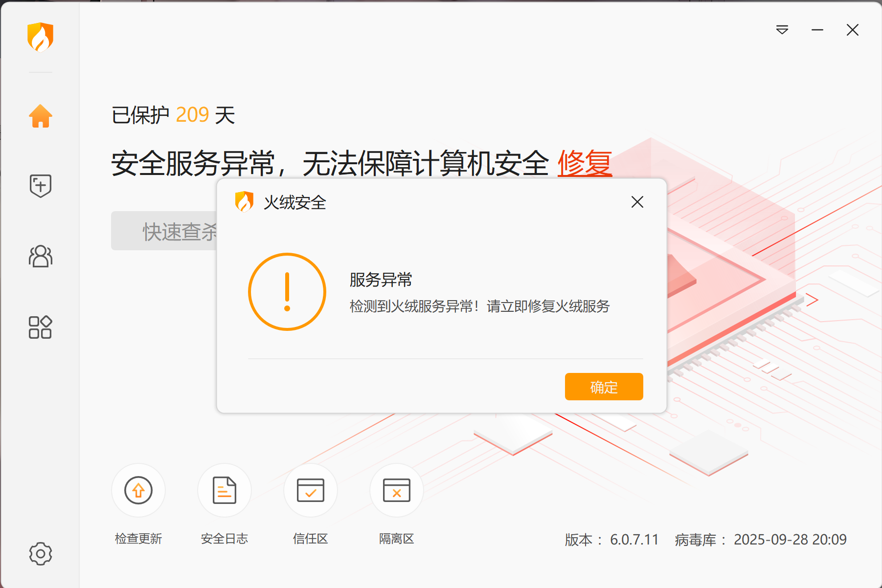Open the Home page via house icon

point(40,116)
